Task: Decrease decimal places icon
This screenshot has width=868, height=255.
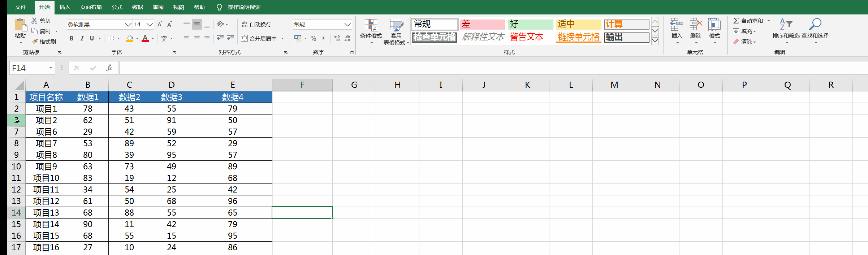Action: 347,38
